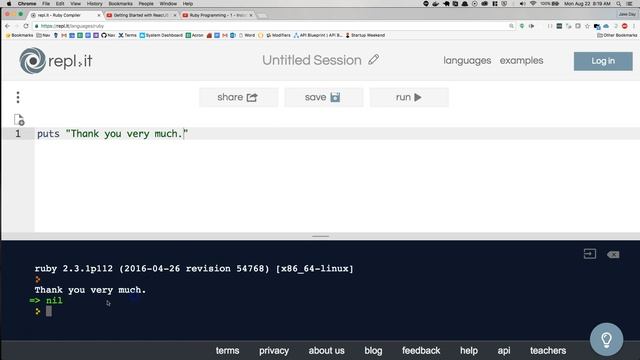This screenshot has height=360, width=640.
Task: Click the cloud extension icon
Action: point(606,26)
